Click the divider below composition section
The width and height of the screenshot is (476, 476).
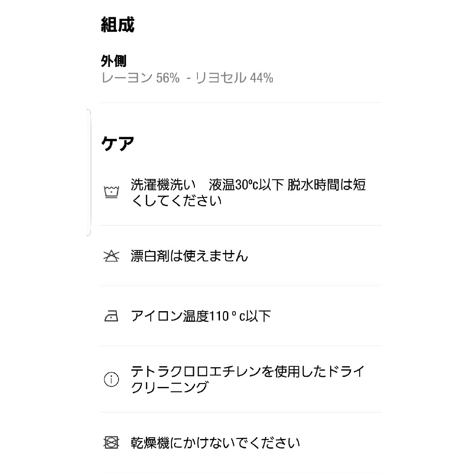point(241,103)
